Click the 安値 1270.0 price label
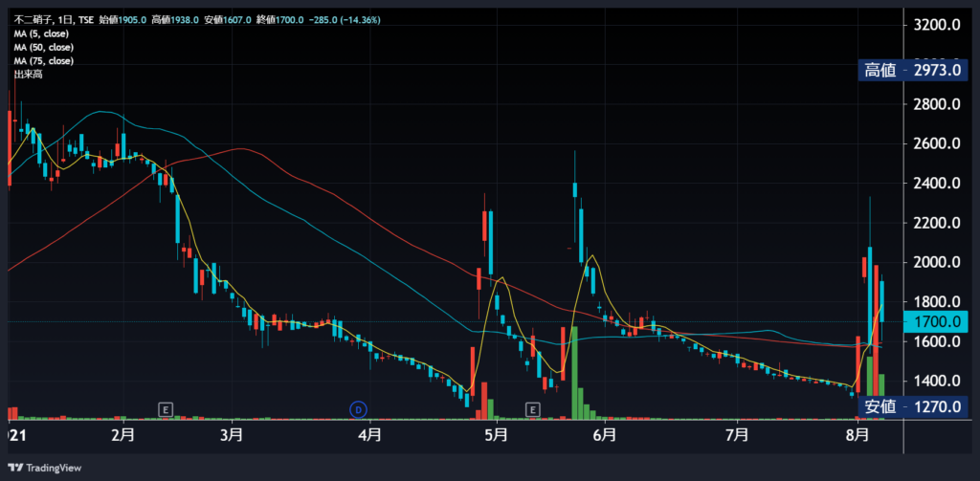This screenshot has height=481, width=980. 913,406
